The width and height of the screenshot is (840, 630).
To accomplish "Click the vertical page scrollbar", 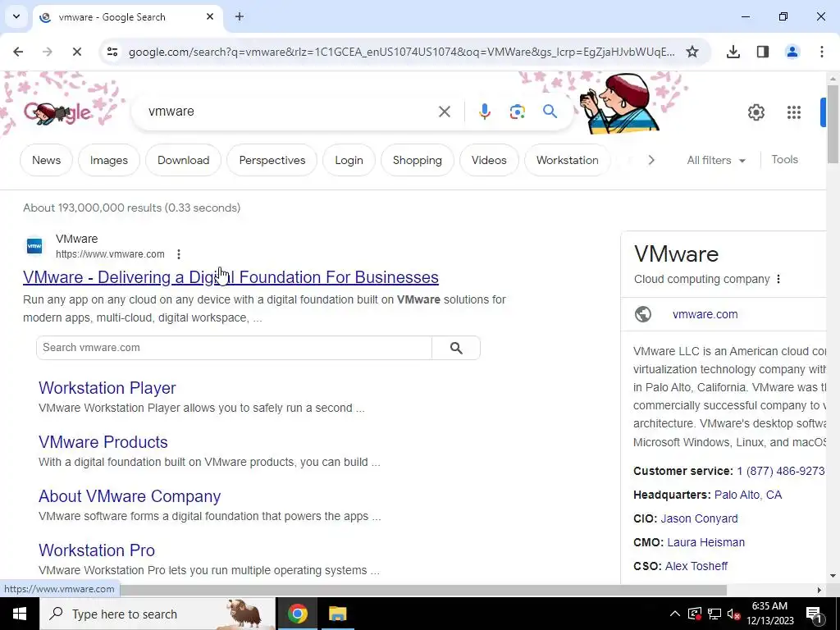I will [833, 123].
